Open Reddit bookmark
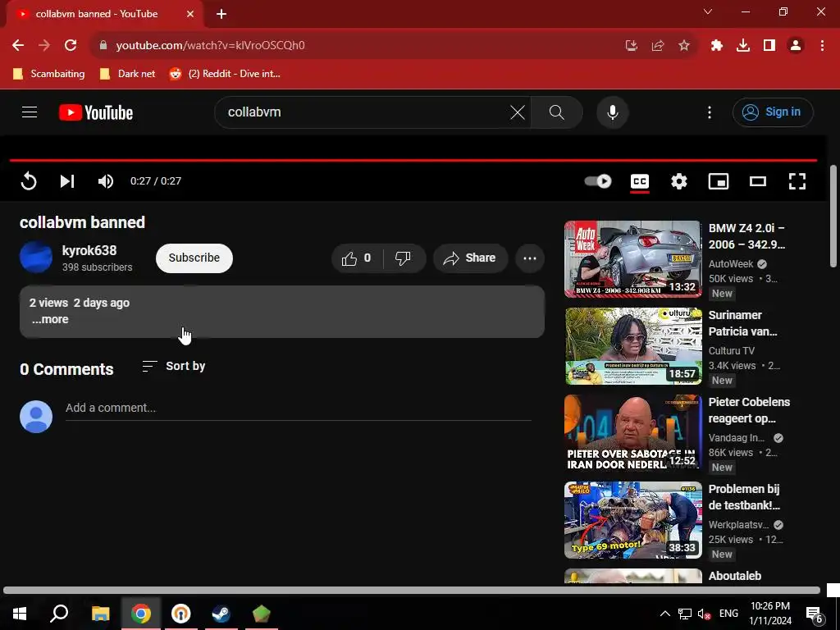The width and height of the screenshot is (840, 630). (x=225, y=74)
